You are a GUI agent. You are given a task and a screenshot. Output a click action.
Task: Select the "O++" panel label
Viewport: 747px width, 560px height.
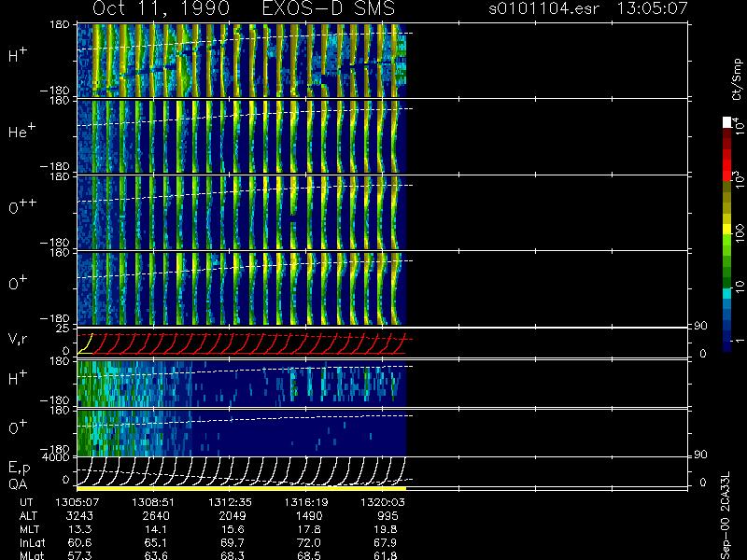[22, 206]
